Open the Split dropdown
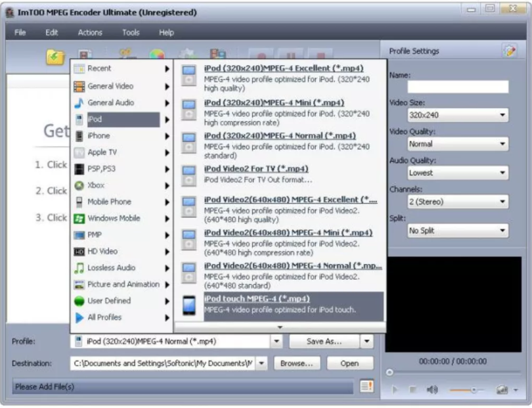This screenshot has height=408, width=532. tap(458, 231)
